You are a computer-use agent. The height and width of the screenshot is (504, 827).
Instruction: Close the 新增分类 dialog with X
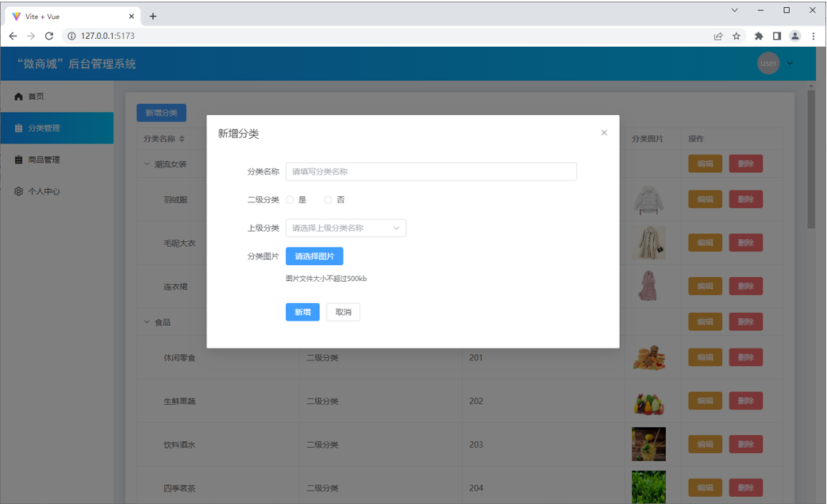click(604, 133)
